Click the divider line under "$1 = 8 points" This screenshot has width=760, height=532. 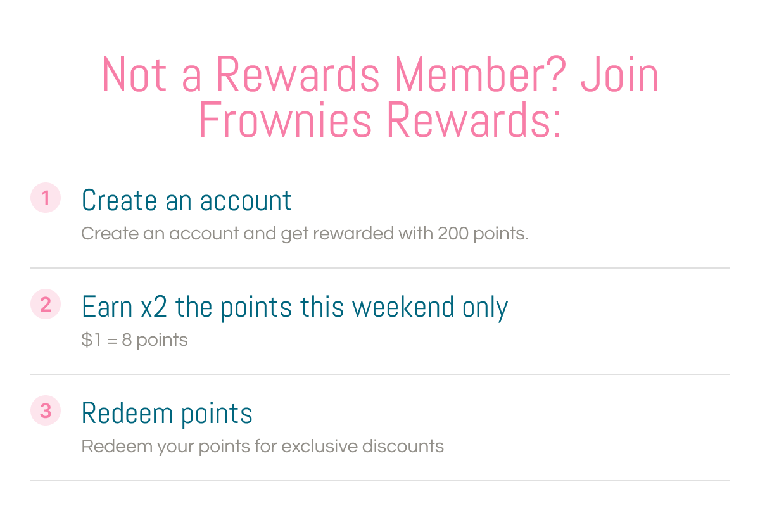(380, 374)
